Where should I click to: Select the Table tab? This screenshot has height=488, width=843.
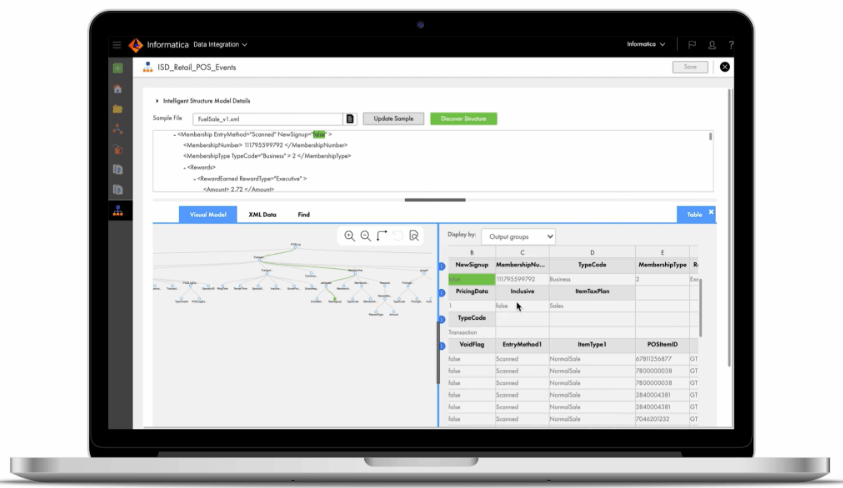coord(694,214)
